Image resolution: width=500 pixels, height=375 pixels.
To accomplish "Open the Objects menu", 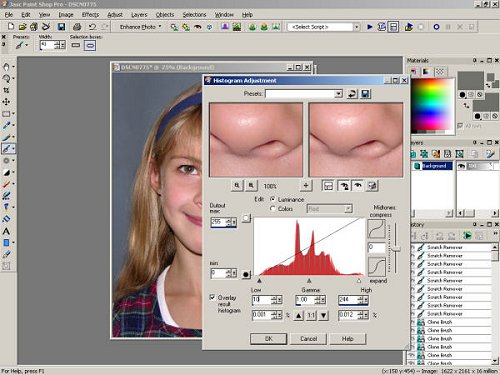I will pyautogui.click(x=165, y=14).
